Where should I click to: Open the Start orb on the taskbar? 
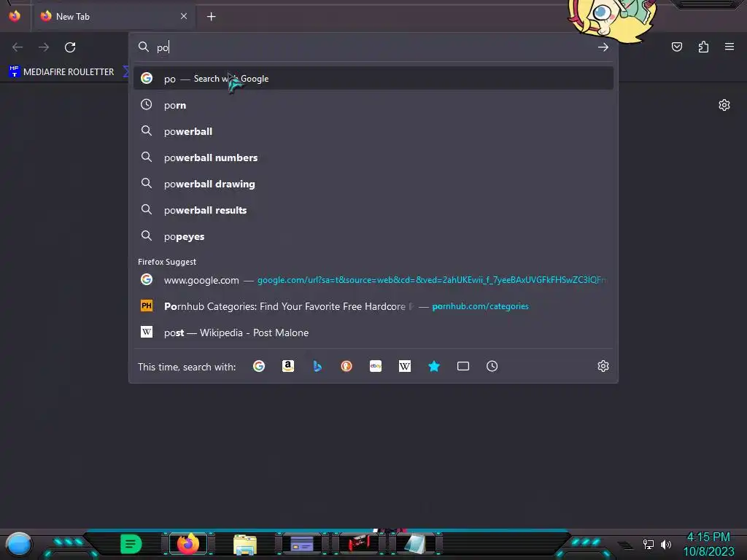click(19, 544)
